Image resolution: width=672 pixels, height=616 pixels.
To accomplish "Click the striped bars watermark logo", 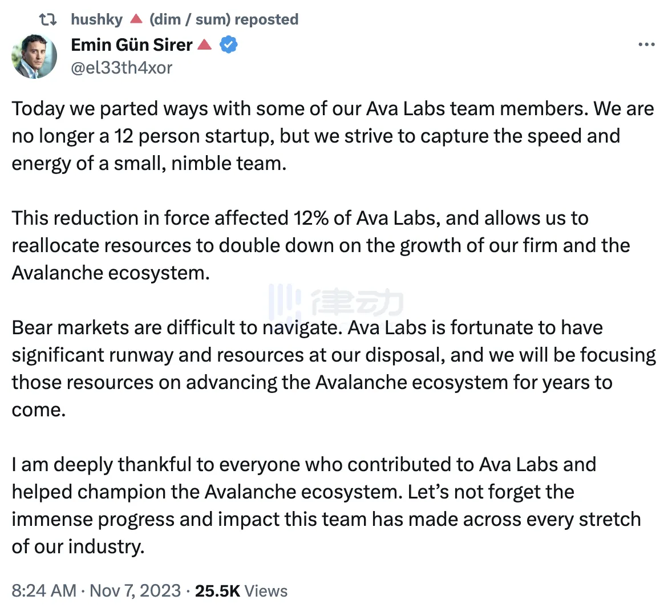I will 285,301.
